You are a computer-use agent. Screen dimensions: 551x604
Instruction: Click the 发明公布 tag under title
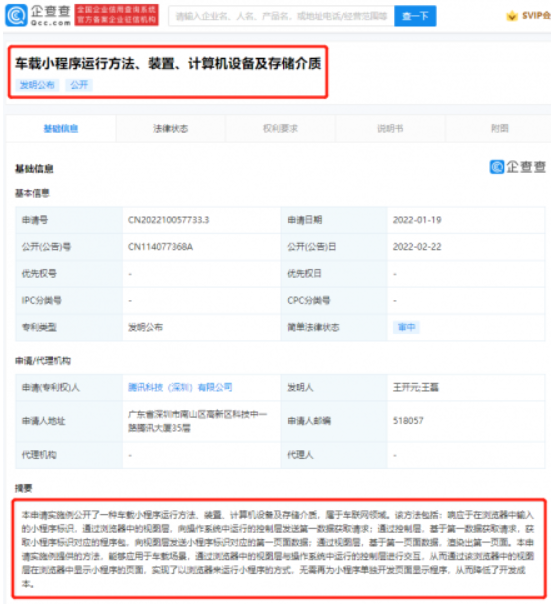pos(37,85)
